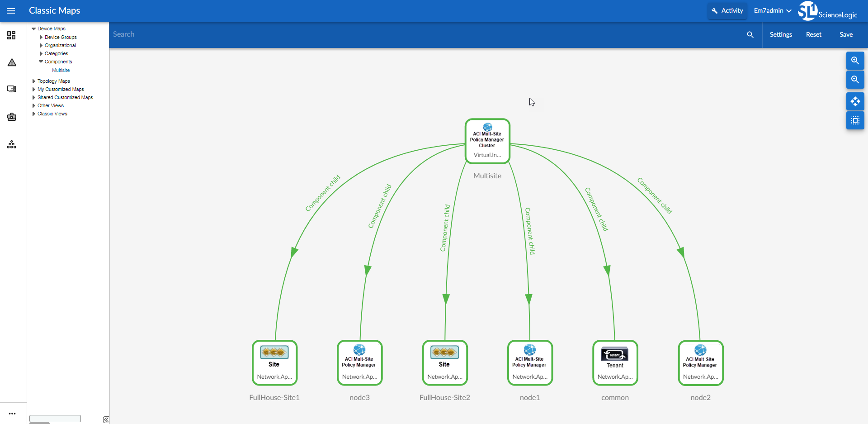Select Multisite in the Components tree
Image resolution: width=868 pixels, height=424 pixels.
click(61, 70)
